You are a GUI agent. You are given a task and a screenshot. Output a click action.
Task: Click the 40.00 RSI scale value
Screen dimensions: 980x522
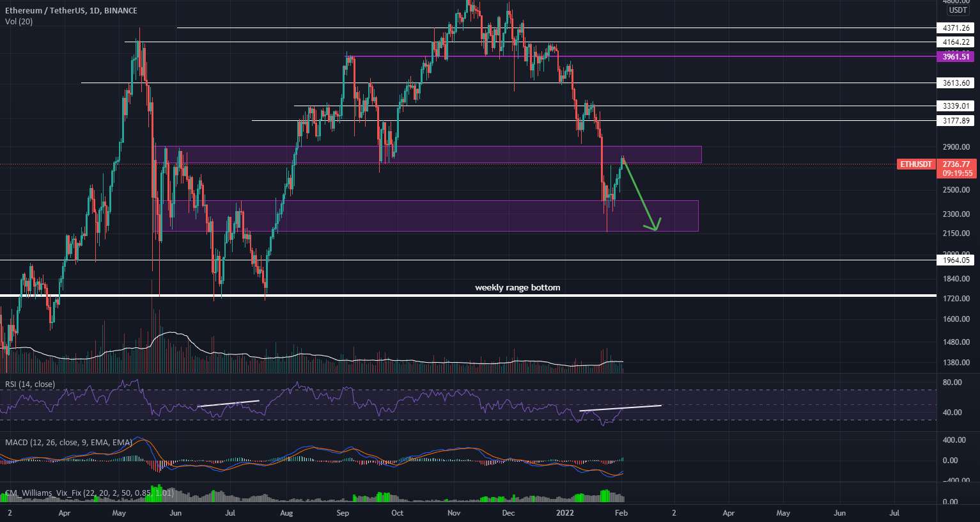(x=952, y=413)
